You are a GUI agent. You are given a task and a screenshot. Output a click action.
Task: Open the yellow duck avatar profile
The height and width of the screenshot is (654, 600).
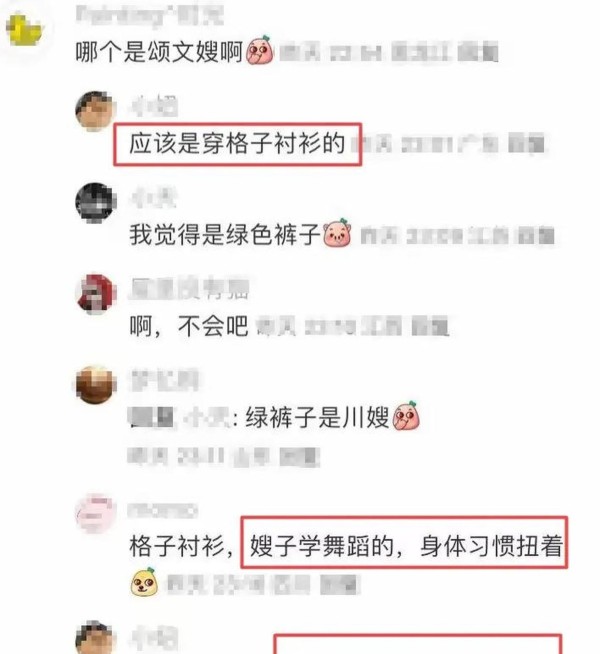[x=24, y=30]
